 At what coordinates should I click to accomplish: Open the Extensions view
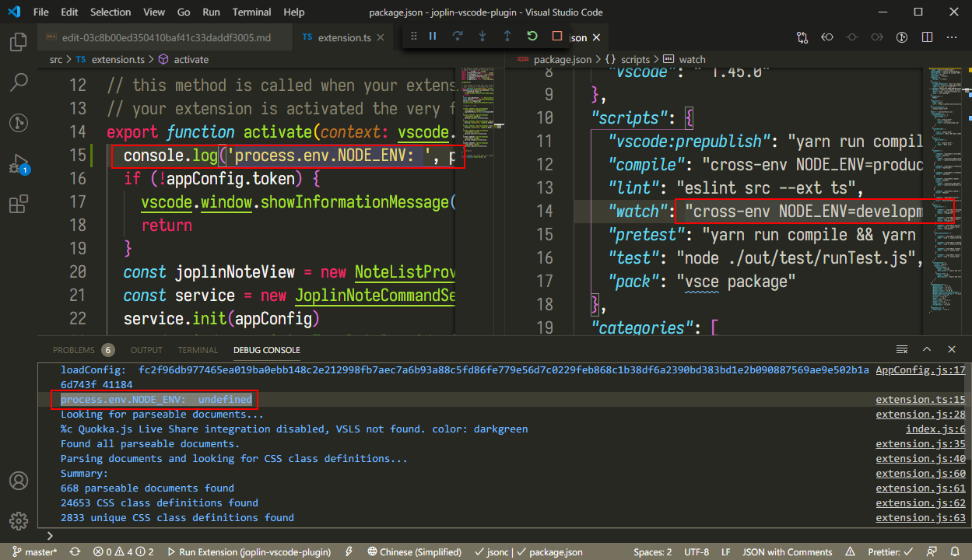pyautogui.click(x=19, y=205)
